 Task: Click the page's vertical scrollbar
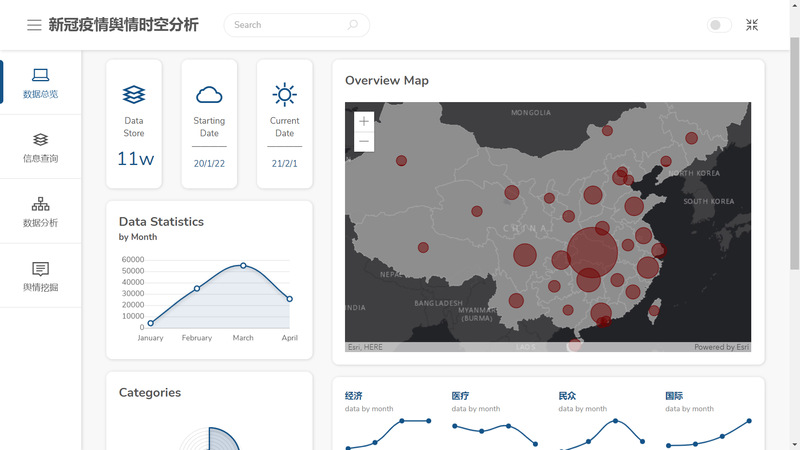[x=794, y=150]
